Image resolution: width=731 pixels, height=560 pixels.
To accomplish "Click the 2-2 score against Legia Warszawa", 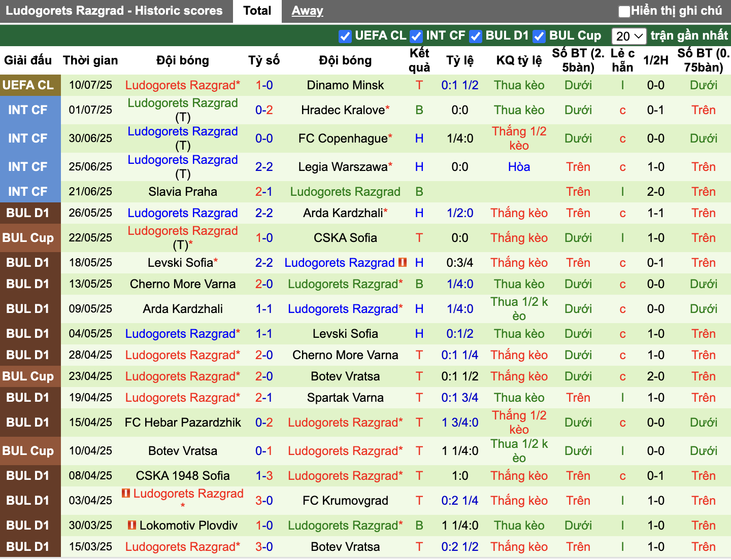I will pyautogui.click(x=264, y=167).
